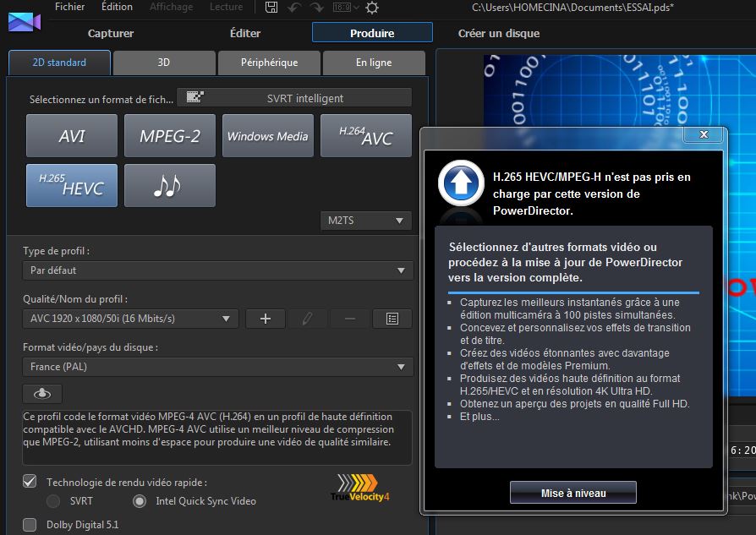Open preferences with the gear icon
Screen dimensions: 756x535
pyautogui.click(x=372, y=8)
